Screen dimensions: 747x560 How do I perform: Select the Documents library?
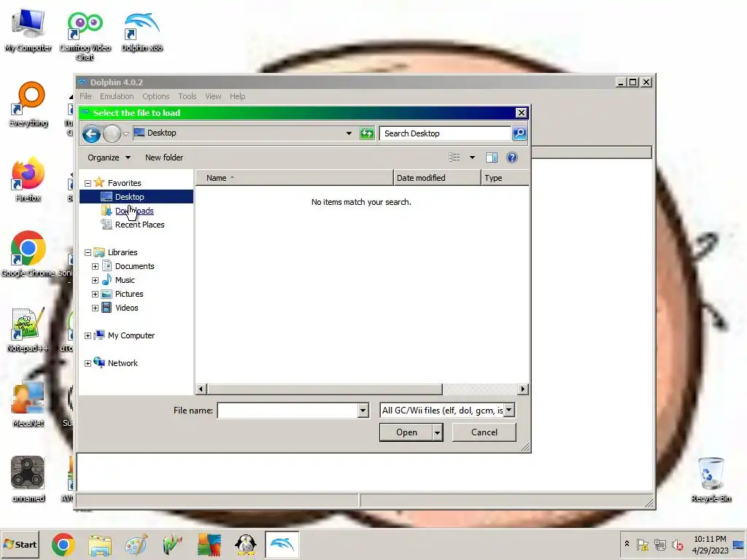pyautogui.click(x=134, y=266)
